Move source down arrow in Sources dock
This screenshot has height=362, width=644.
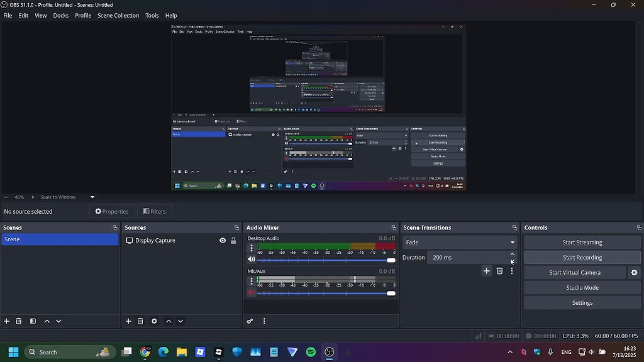click(x=180, y=321)
